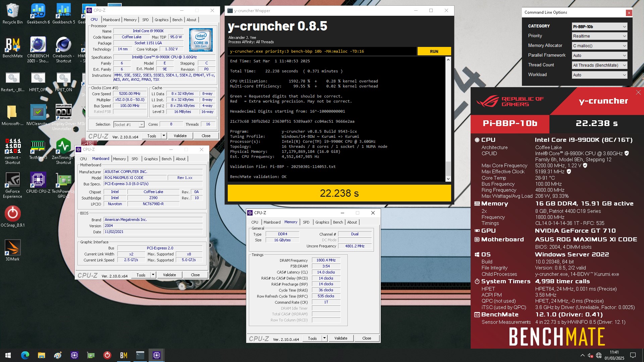Close the BenchMate result overlay
Screen dimensions: 644x362
[x=638, y=93]
